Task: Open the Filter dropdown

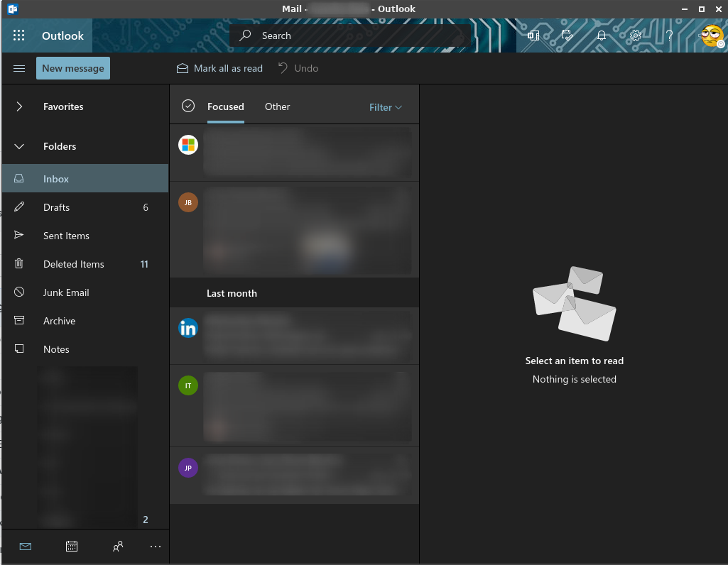Action: coord(386,107)
